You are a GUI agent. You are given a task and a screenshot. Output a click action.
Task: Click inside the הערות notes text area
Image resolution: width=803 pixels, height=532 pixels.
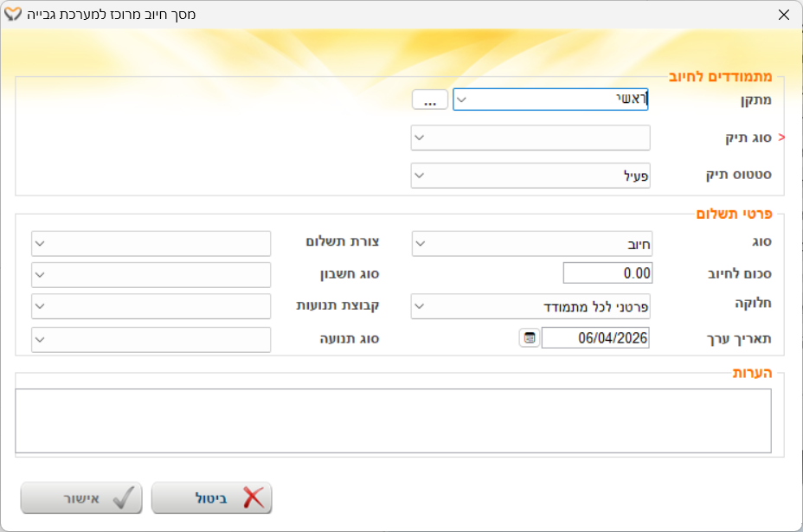393,420
